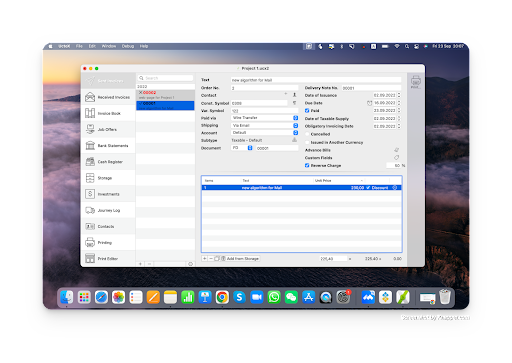Click the invoice search field
Image resolution: width=512 pixels, height=363 pixels.
[x=165, y=78]
